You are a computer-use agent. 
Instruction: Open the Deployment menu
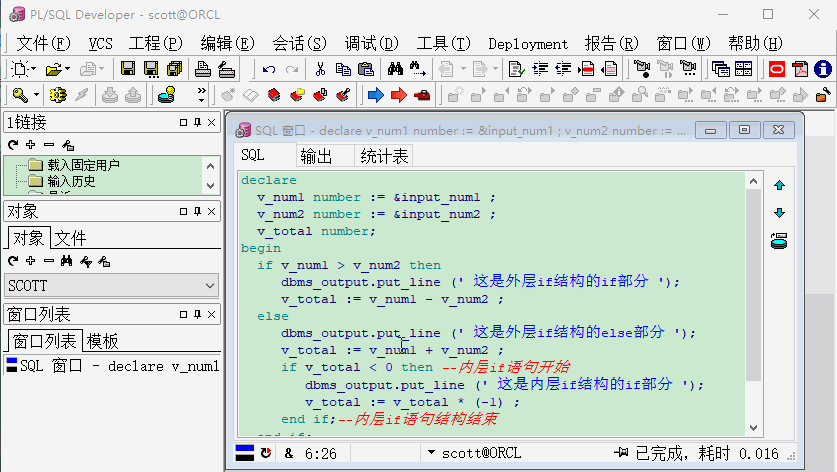point(528,44)
